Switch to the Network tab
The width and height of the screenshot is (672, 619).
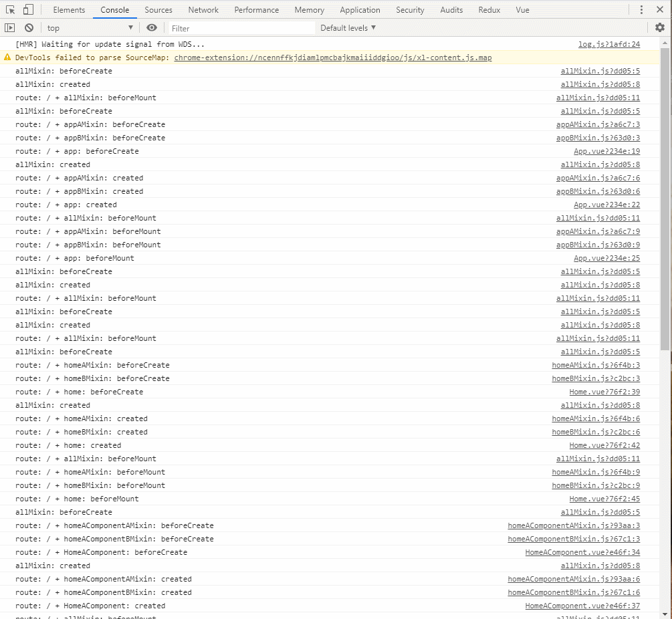(x=203, y=10)
